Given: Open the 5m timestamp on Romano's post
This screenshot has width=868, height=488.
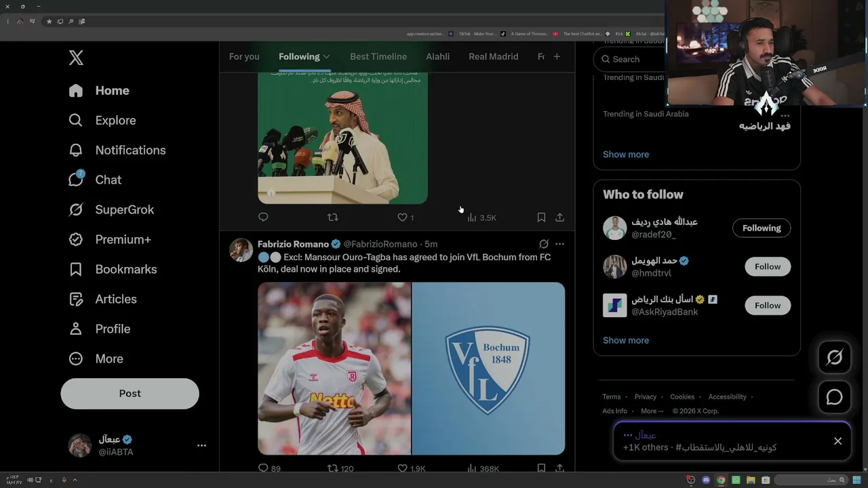Looking at the screenshot, I should click(431, 244).
